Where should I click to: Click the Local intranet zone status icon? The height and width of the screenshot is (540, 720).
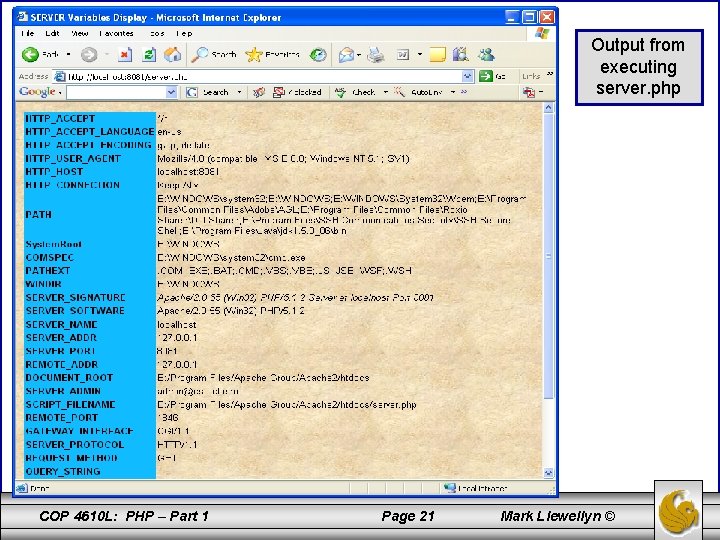[450, 488]
